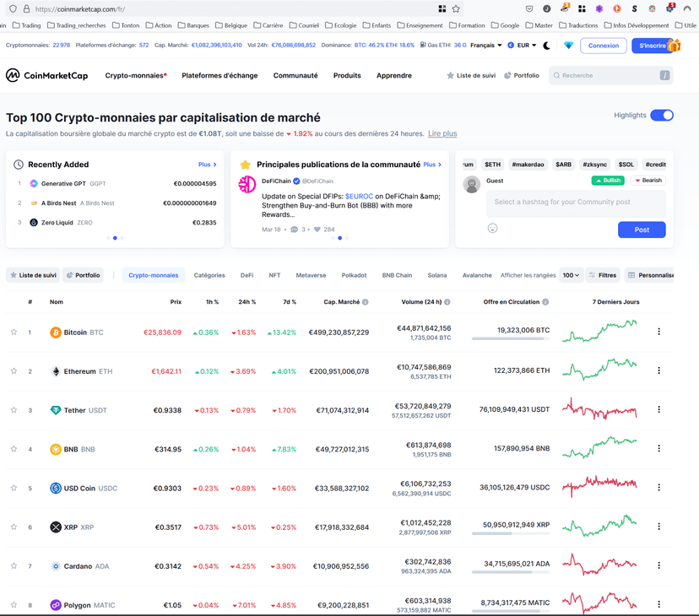Click the community post hashtag field
Screen dimensions: 699x616
[576, 203]
